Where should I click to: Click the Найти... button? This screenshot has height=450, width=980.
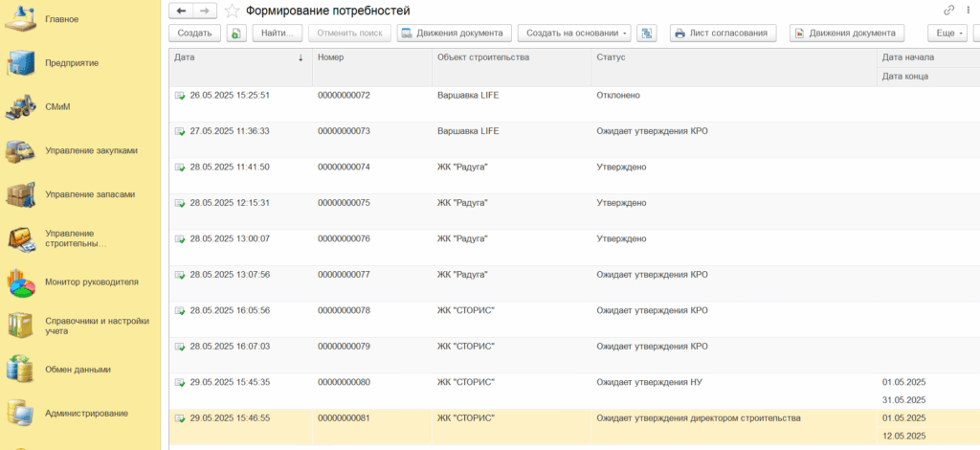point(278,34)
